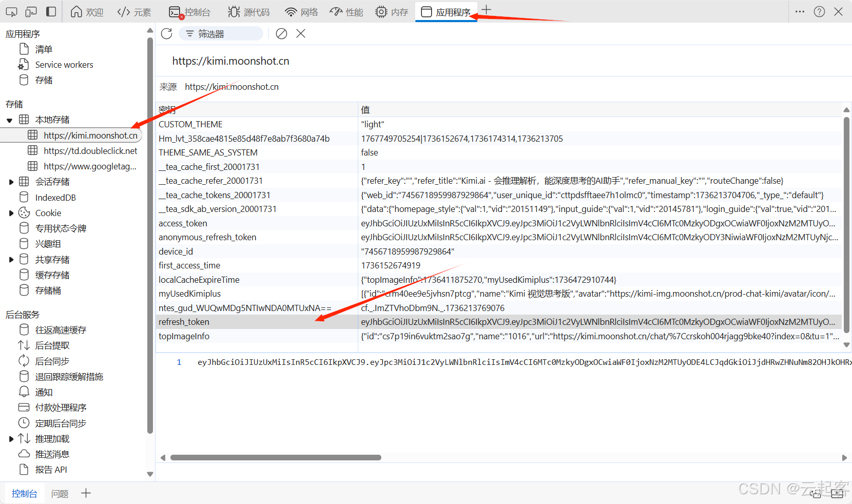Open the 控制台 tab in top bar
Image resolution: width=852 pixels, height=504 pixels.
click(190, 12)
